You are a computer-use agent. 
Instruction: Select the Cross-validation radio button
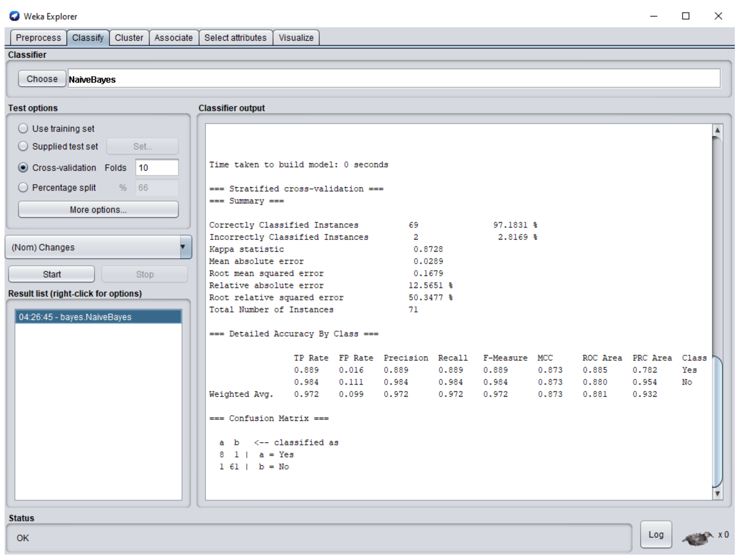pos(23,168)
